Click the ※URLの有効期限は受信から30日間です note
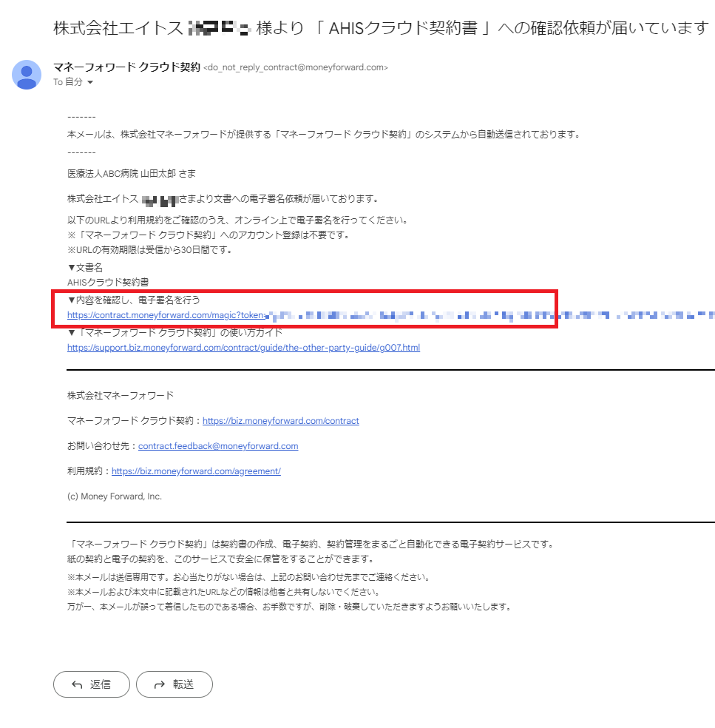Screen dimensions: 715x728 [150, 250]
